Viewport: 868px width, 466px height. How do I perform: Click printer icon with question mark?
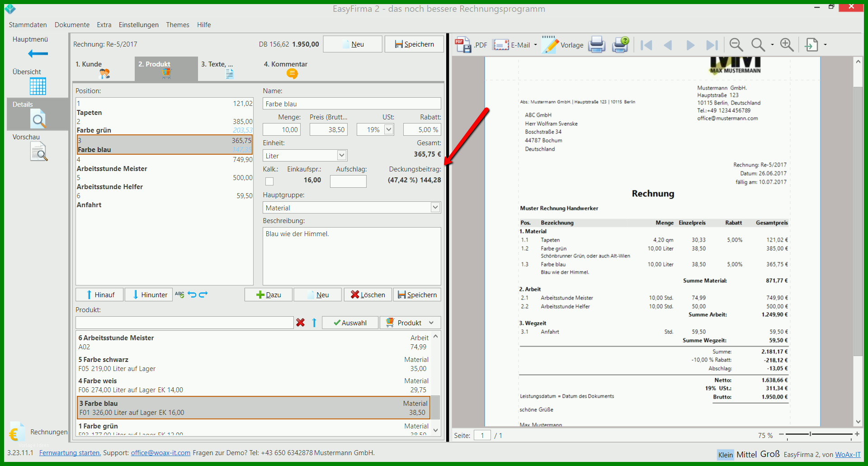tap(621, 44)
